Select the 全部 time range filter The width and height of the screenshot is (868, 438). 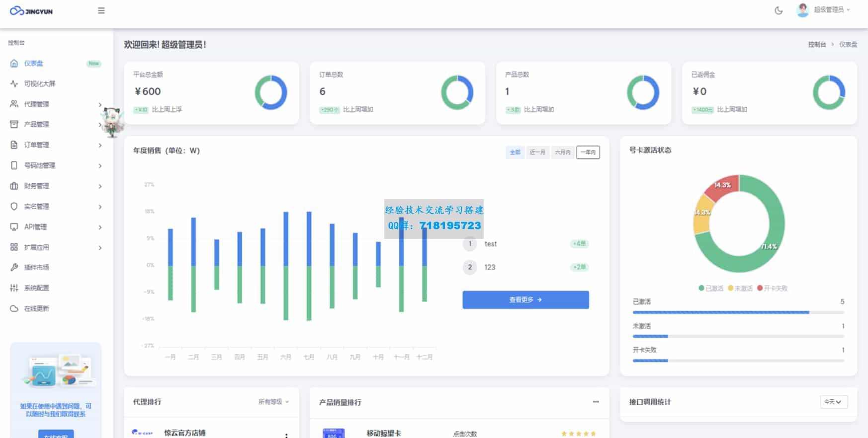[x=515, y=152]
